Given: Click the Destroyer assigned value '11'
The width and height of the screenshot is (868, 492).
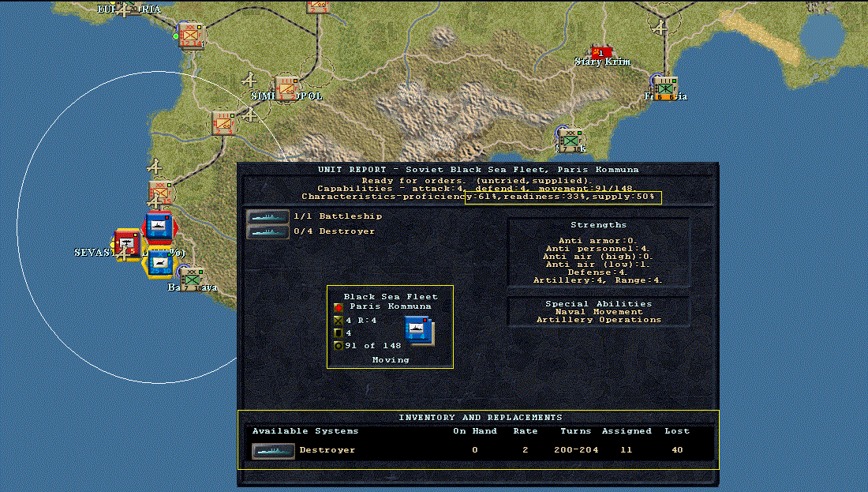Looking at the screenshot, I should [x=626, y=450].
